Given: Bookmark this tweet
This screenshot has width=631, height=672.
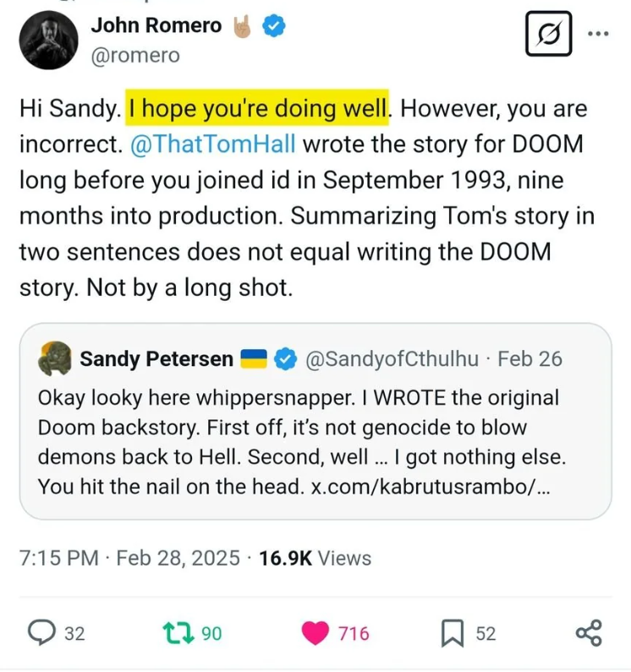Looking at the screenshot, I should [x=453, y=632].
